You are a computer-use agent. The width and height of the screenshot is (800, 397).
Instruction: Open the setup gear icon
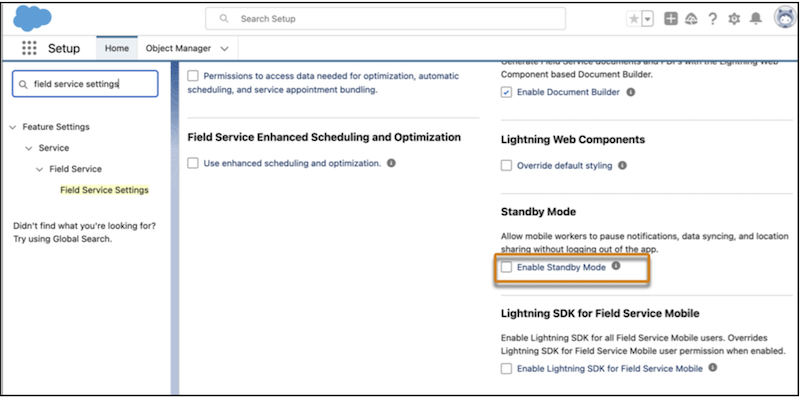(734, 19)
